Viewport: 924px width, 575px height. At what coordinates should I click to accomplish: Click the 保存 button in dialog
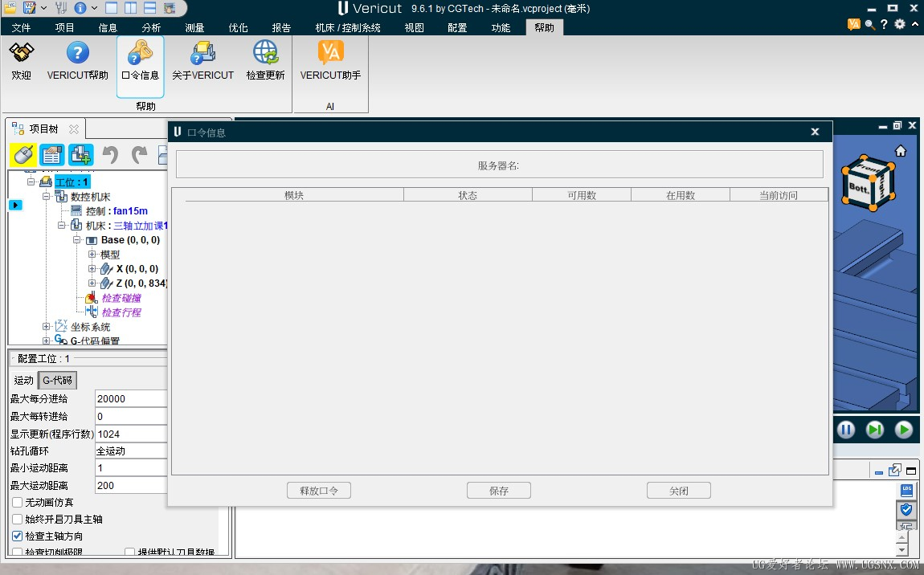pyautogui.click(x=498, y=491)
